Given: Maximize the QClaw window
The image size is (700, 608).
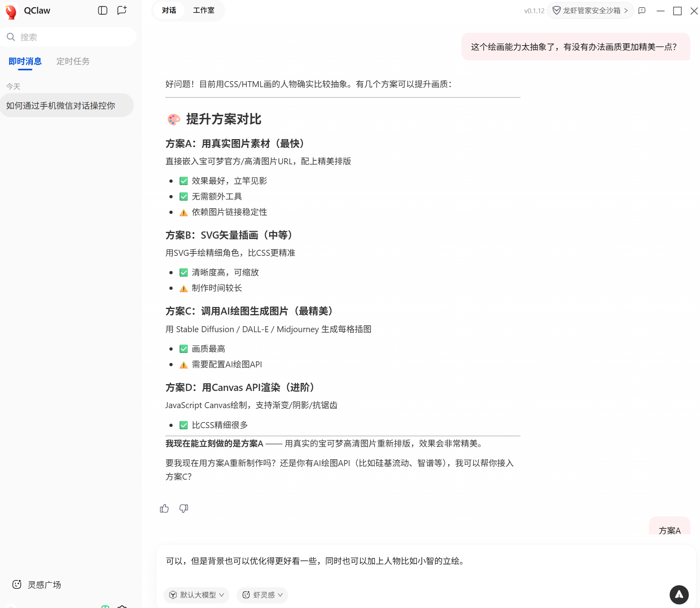Looking at the screenshot, I should coord(677,11).
